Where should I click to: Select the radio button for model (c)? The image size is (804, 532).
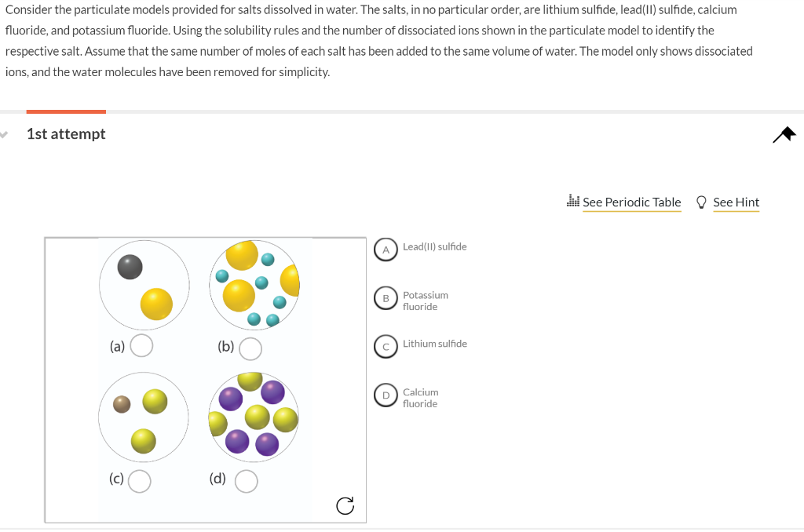139,481
